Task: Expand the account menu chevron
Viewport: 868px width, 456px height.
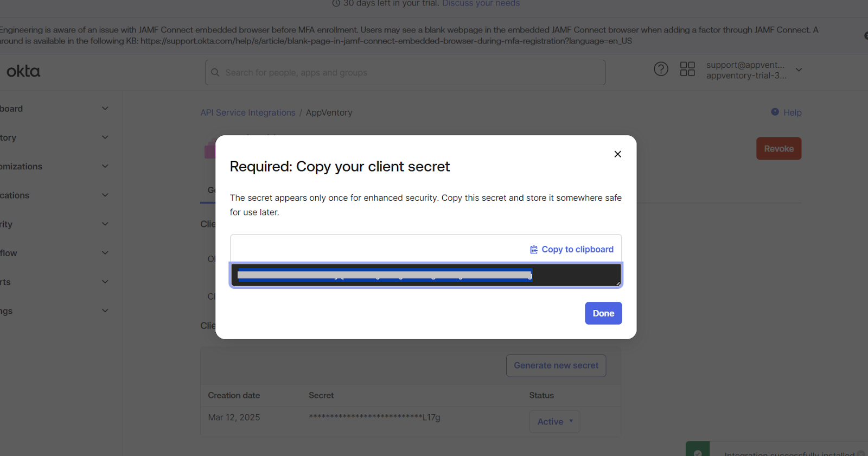Action: coord(799,69)
